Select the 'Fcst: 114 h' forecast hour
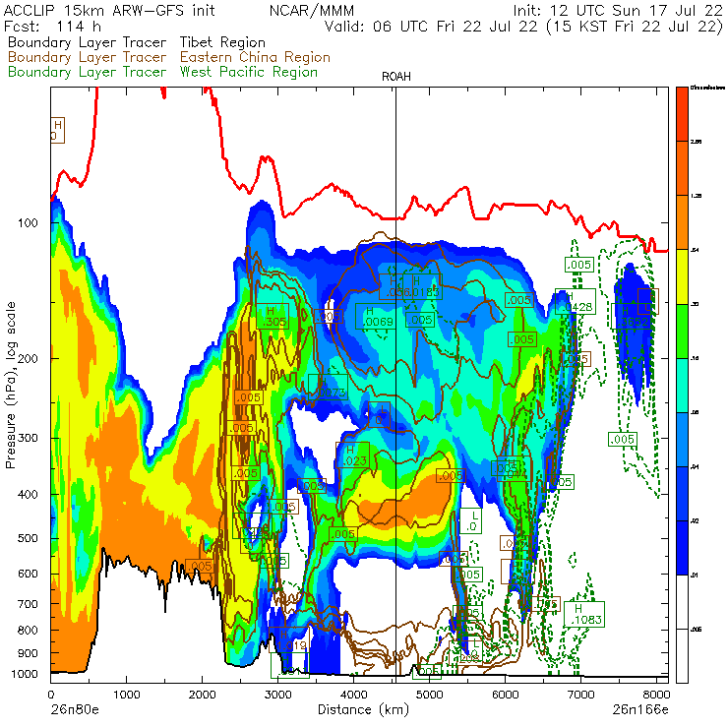This screenshot has height=728, width=728. [52, 26]
